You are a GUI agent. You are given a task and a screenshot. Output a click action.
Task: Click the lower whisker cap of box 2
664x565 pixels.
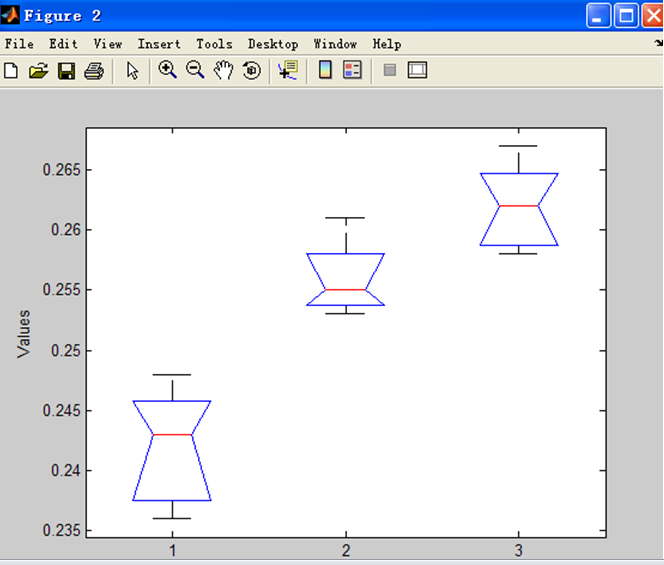coord(345,314)
